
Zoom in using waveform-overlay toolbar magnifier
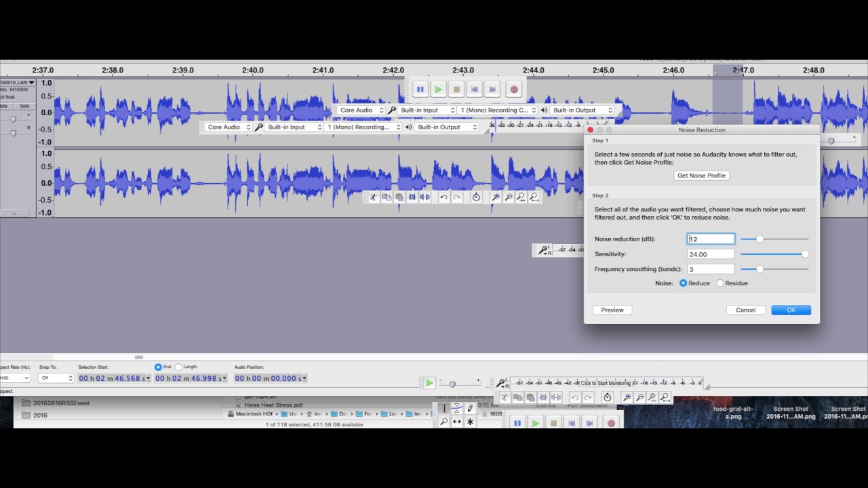coord(496,197)
